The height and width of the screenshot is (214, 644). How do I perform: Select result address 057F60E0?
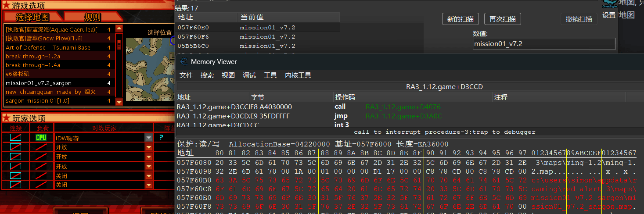[x=258, y=28]
